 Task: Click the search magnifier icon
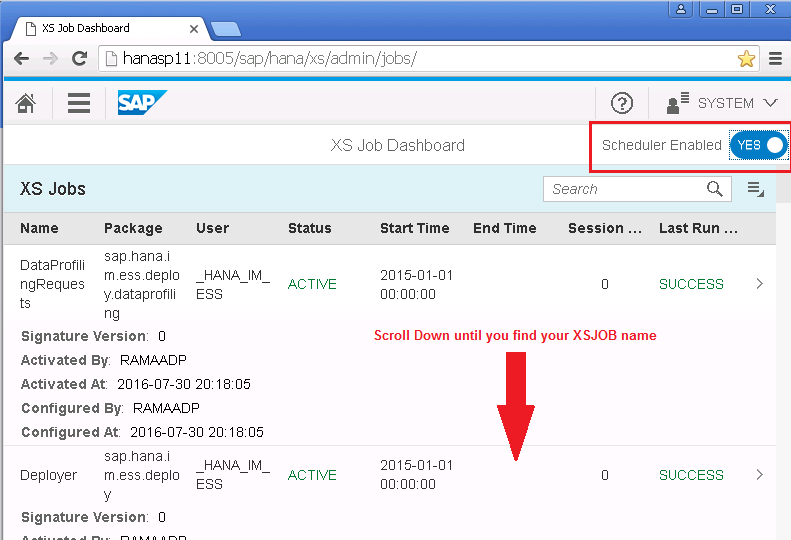click(714, 189)
